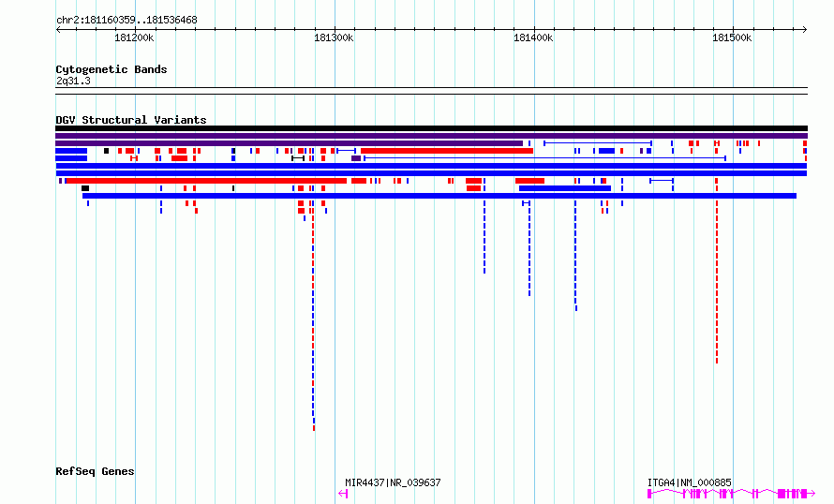
Task: Click the short black capped span near 181280k
Action: [x=298, y=158]
